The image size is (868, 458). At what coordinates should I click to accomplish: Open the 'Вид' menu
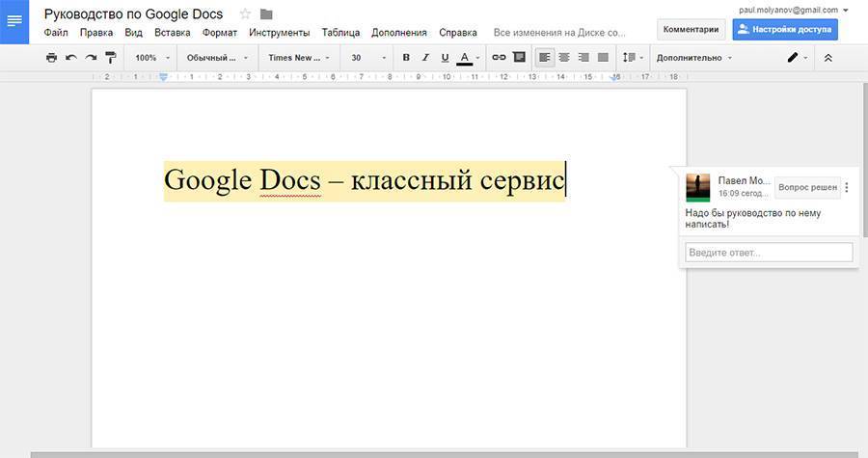pos(133,33)
